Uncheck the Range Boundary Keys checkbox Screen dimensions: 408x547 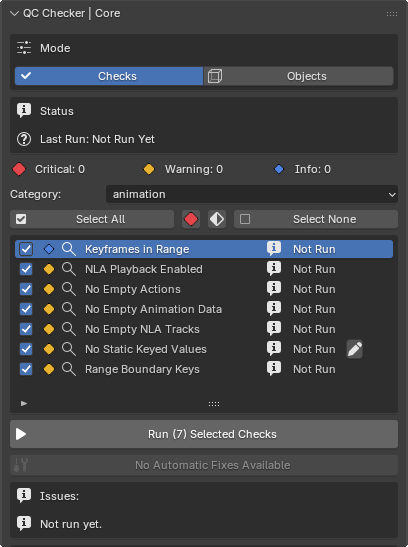pos(26,369)
